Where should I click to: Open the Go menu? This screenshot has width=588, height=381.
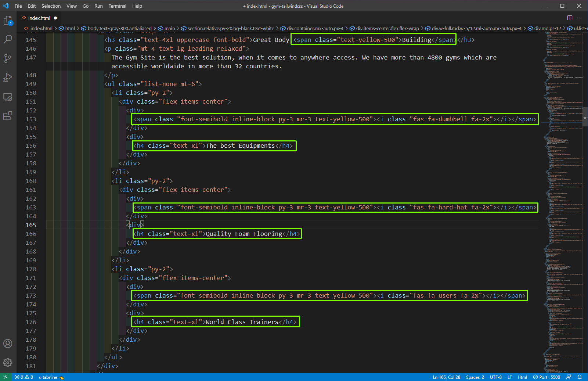tap(86, 6)
